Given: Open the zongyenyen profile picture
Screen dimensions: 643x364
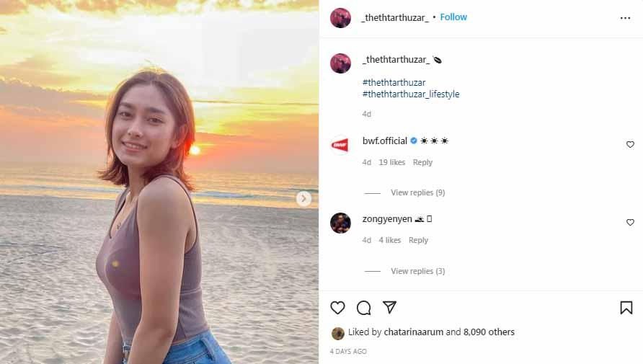Looking at the screenshot, I should pos(340,223).
